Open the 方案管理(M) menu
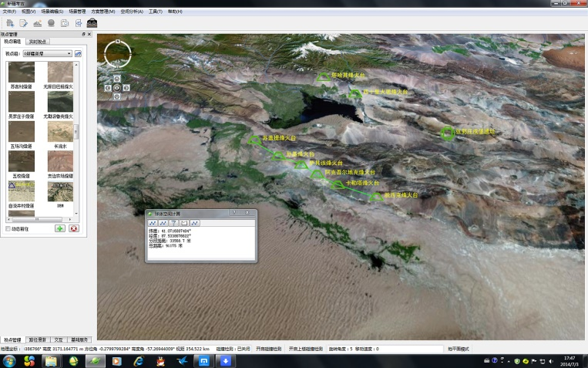Screen dimensions: 588x368 point(102,12)
